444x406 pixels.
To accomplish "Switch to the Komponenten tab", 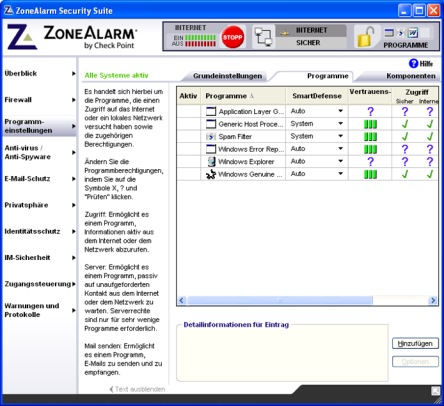I will click(410, 76).
